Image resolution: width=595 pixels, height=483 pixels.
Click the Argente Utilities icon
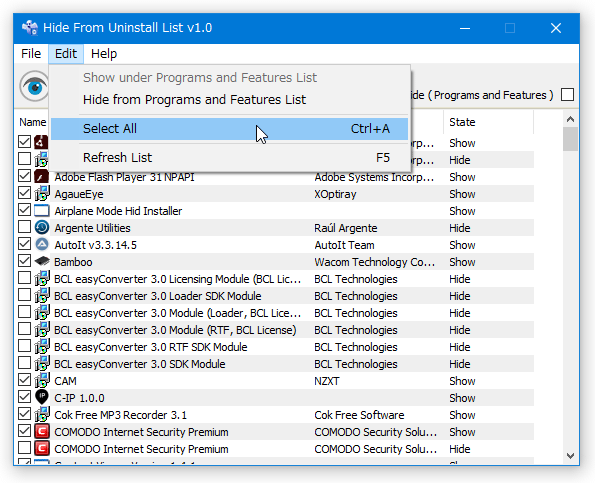point(42,227)
